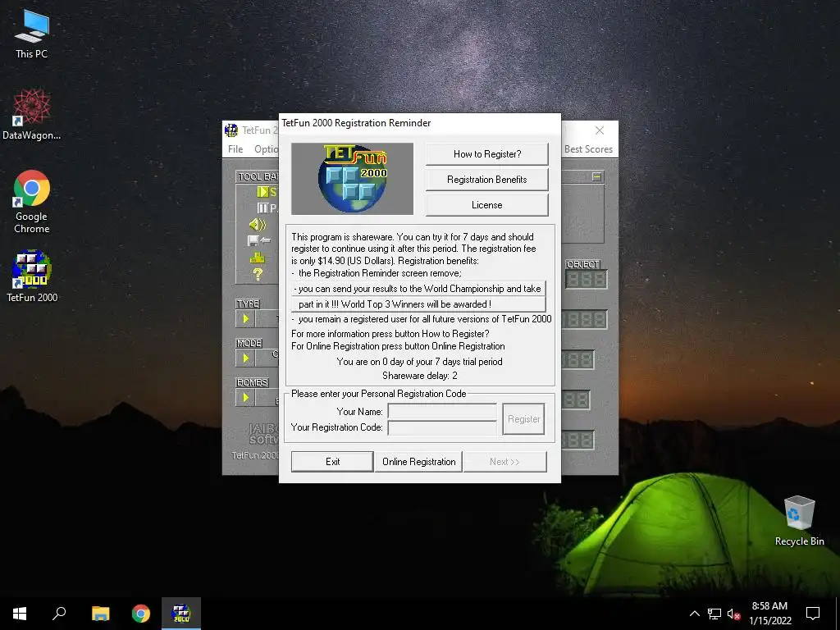Open the Options menu in TetFun window
Screen dimensions: 840x630
point(266,149)
